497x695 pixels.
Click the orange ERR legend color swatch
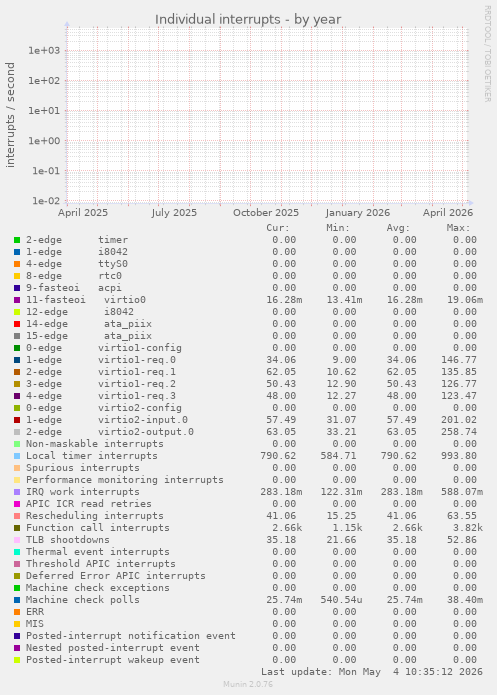pyautogui.click(x=17, y=612)
